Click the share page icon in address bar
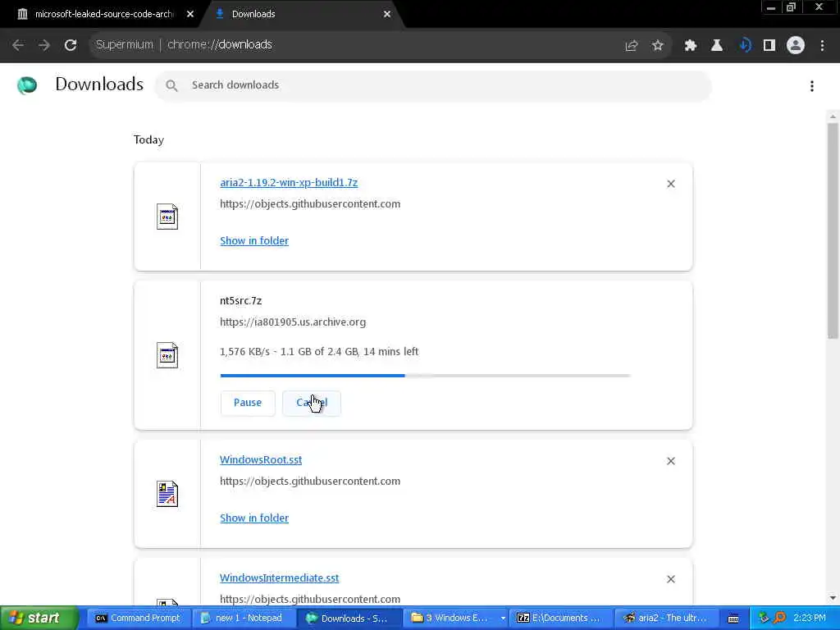This screenshot has width=840, height=630. point(632,46)
